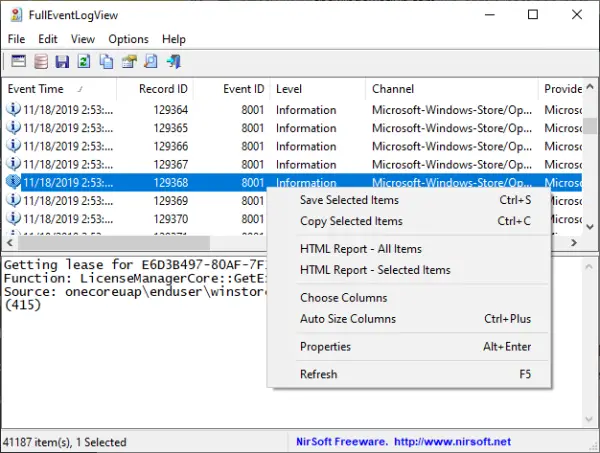
Task: Click the green Refresh toolbar icon
Action: point(84,61)
